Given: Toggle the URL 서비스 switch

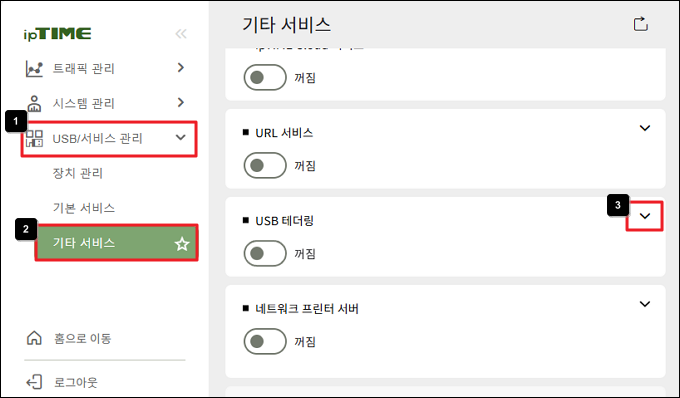Looking at the screenshot, I should click(265, 165).
